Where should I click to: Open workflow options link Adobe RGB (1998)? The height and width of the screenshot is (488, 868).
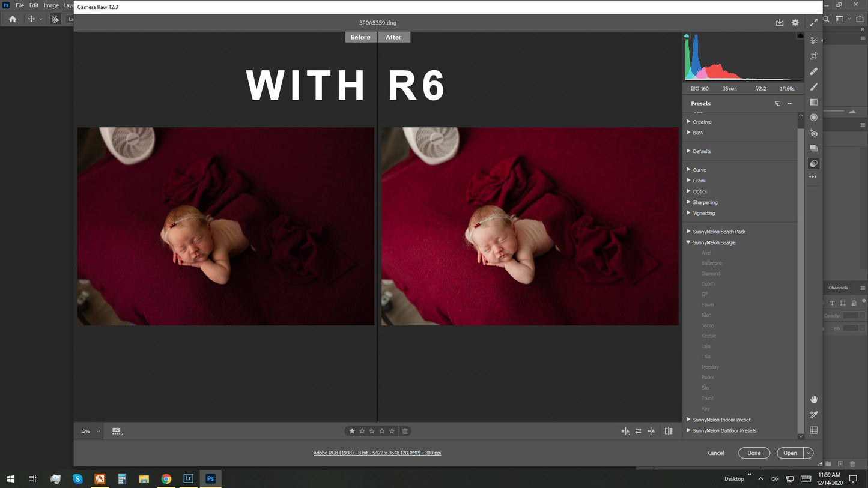[377, 453]
